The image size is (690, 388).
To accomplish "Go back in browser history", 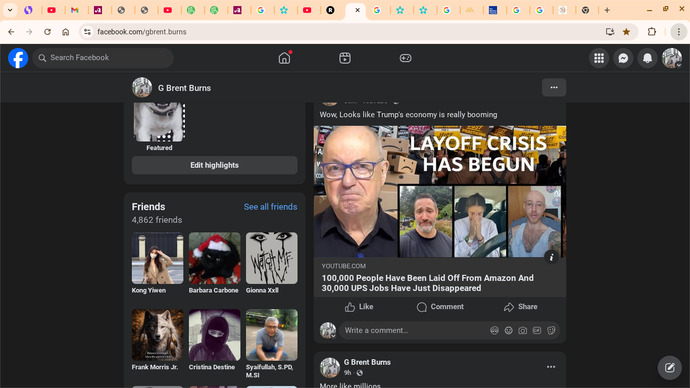I will pyautogui.click(x=11, y=32).
